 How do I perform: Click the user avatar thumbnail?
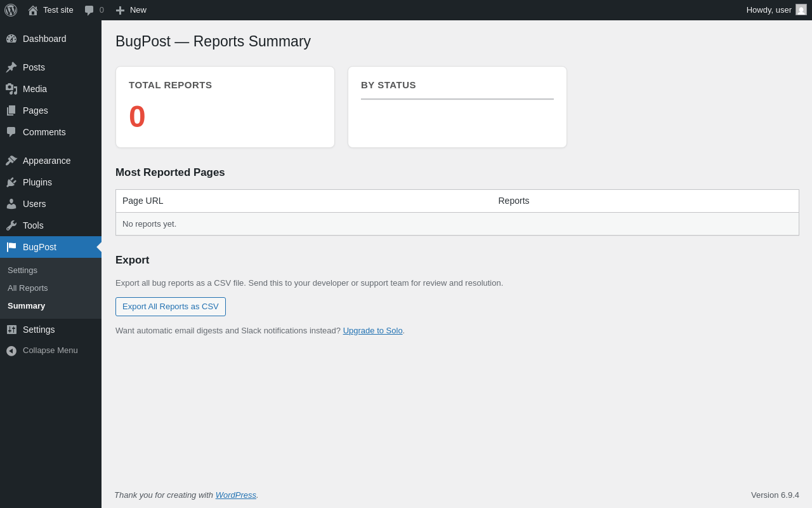(x=801, y=10)
